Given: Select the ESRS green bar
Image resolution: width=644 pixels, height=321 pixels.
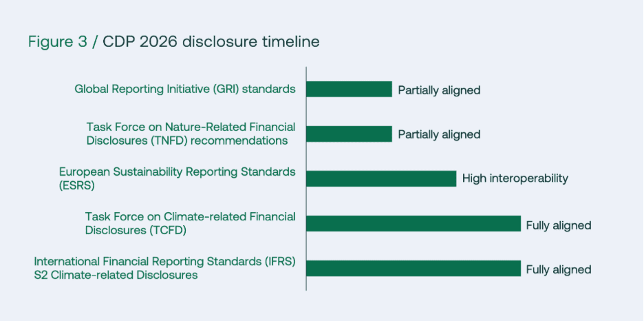Looking at the screenshot, I should click(x=381, y=178).
